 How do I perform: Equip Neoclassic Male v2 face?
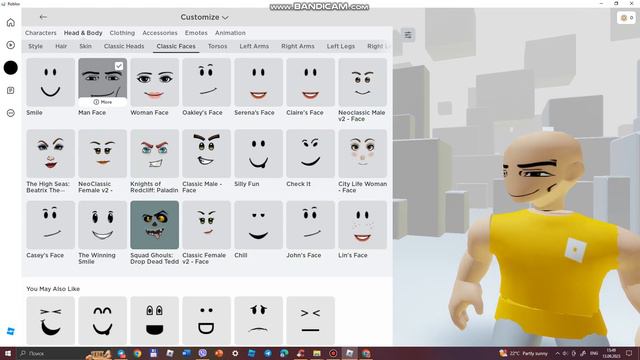[x=362, y=82]
